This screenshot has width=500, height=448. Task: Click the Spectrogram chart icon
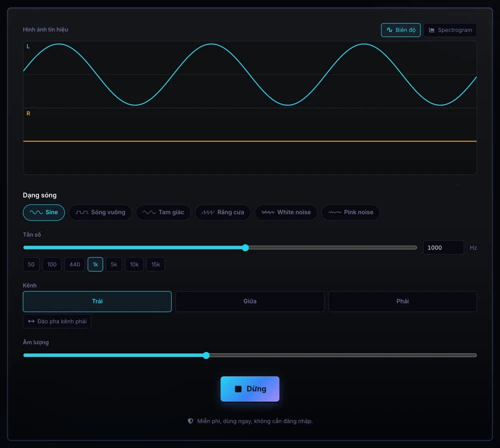click(x=432, y=30)
